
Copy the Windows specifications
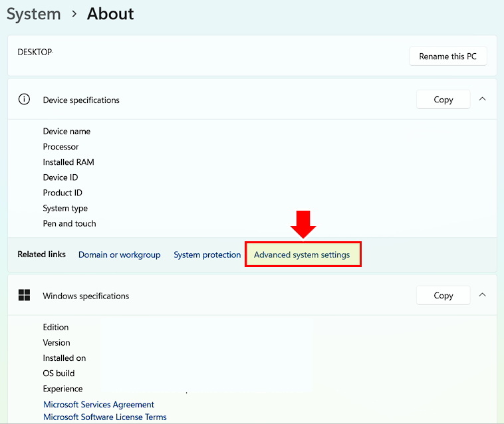click(x=443, y=295)
